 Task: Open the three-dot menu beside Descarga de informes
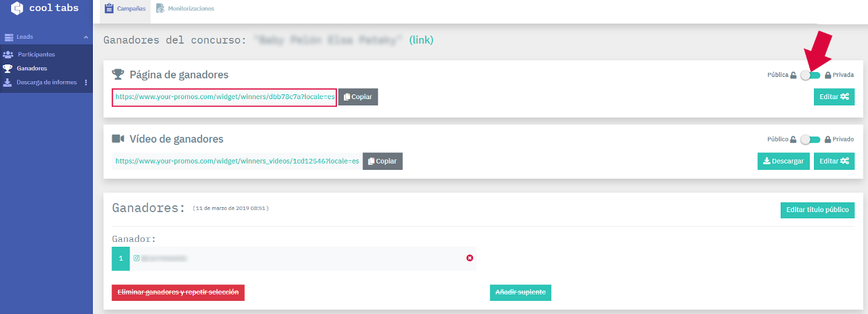click(86, 83)
